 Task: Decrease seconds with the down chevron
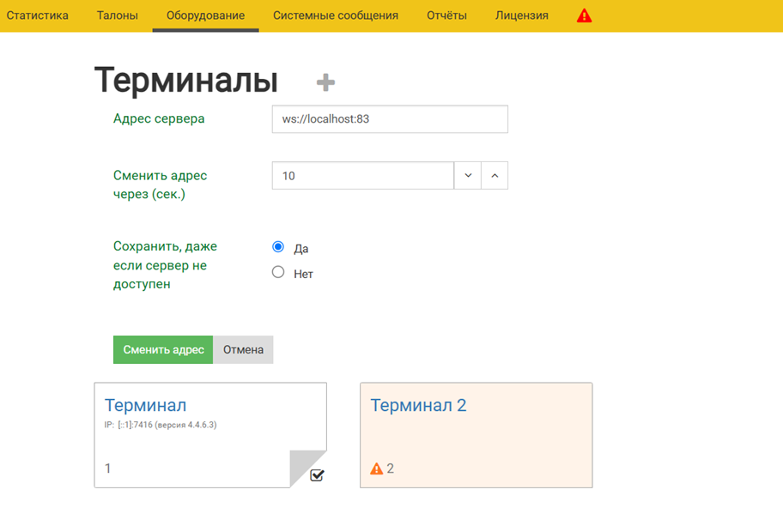coord(468,175)
